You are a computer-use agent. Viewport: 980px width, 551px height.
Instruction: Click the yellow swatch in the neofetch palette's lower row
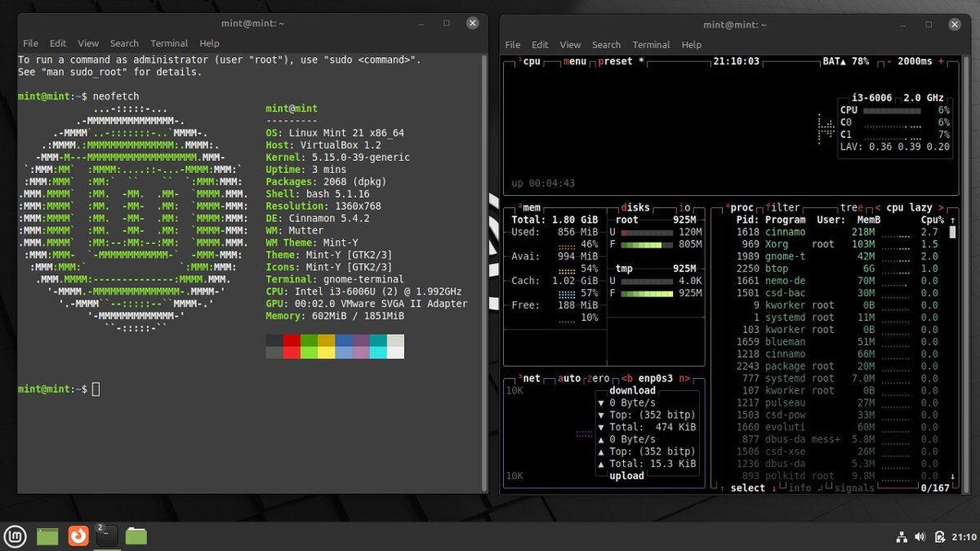click(326, 353)
